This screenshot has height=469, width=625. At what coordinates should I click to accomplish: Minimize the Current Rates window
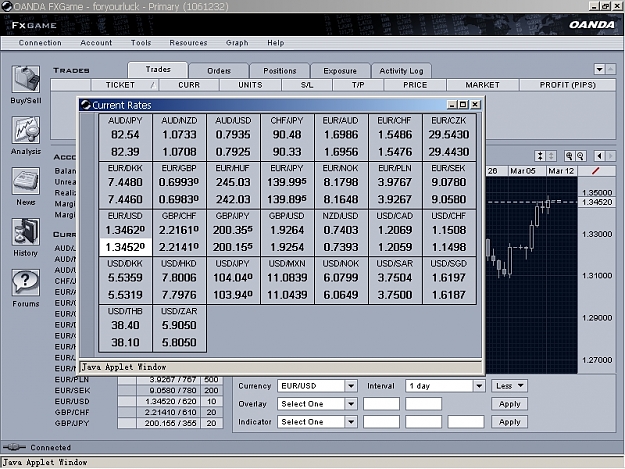(452, 105)
